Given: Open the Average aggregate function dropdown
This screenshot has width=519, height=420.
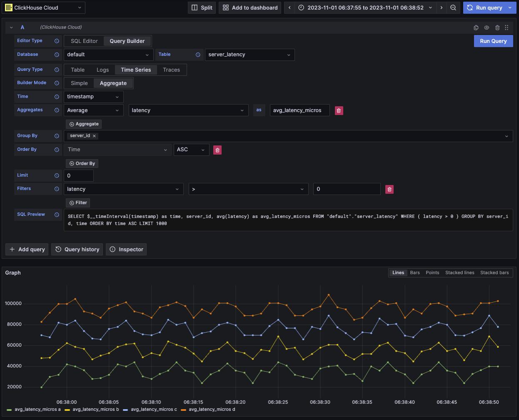Looking at the screenshot, I should tap(93, 110).
